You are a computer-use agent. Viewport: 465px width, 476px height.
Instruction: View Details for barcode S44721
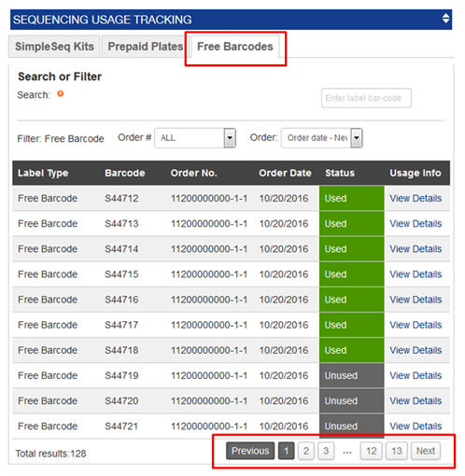416,426
